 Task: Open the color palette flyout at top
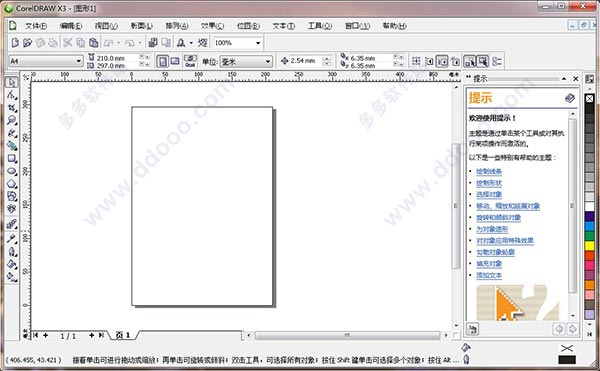coord(589,79)
